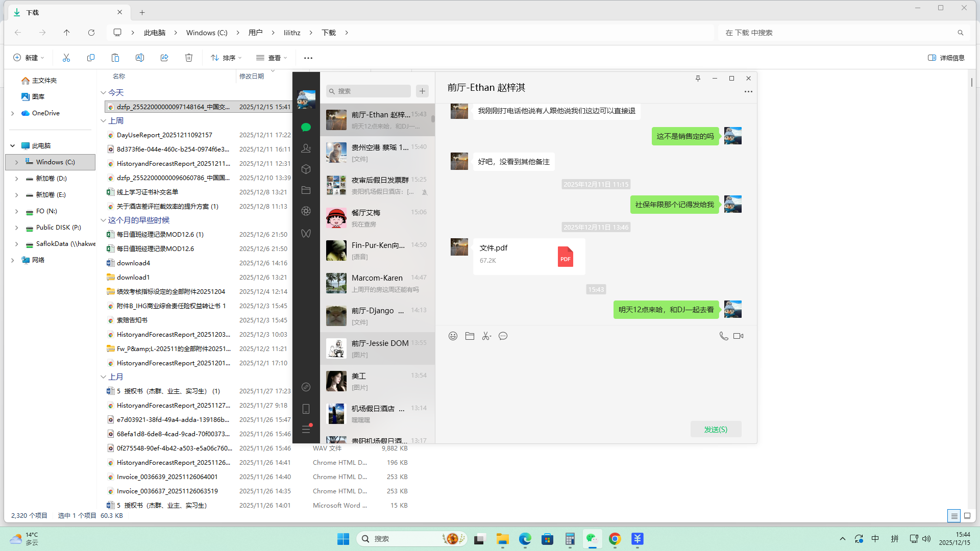Viewport: 980px width, 551px height.
Task: Click the 发送(S) send button
Action: (716, 430)
